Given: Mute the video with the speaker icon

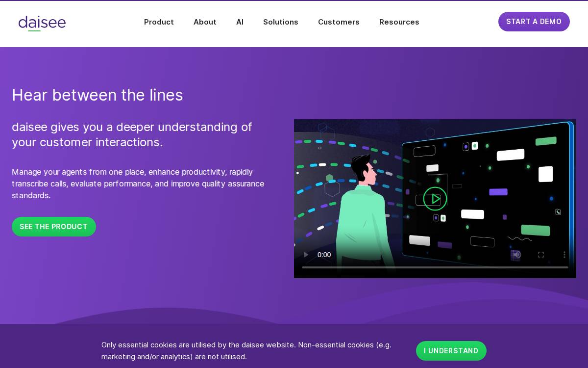Looking at the screenshot, I should pyautogui.click(x=516, y=255).
